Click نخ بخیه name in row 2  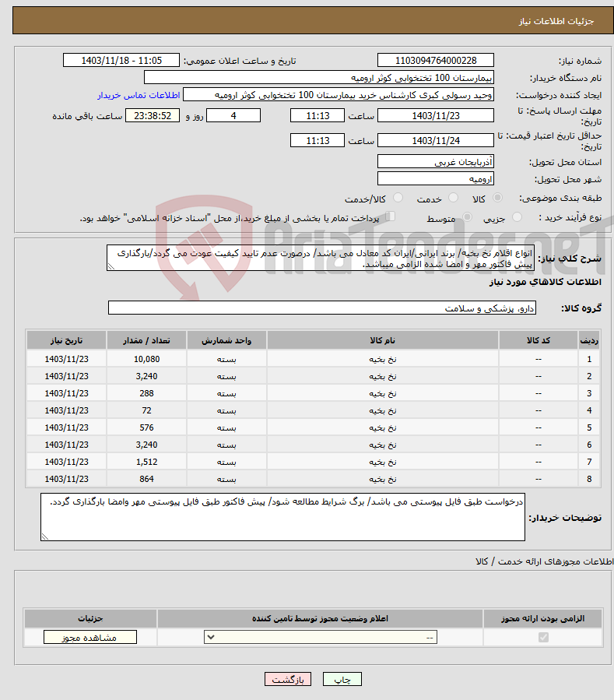[382, 377]
